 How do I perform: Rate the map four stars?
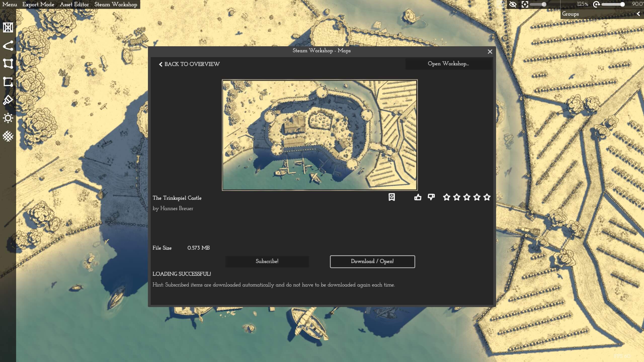477,197
